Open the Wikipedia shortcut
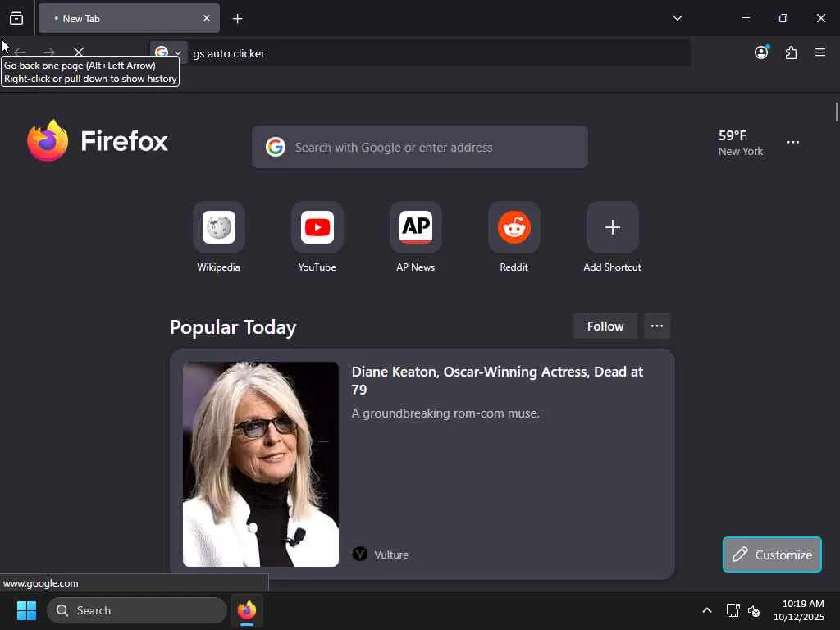The height and width of the screenshot is (630, 840). 218,237
